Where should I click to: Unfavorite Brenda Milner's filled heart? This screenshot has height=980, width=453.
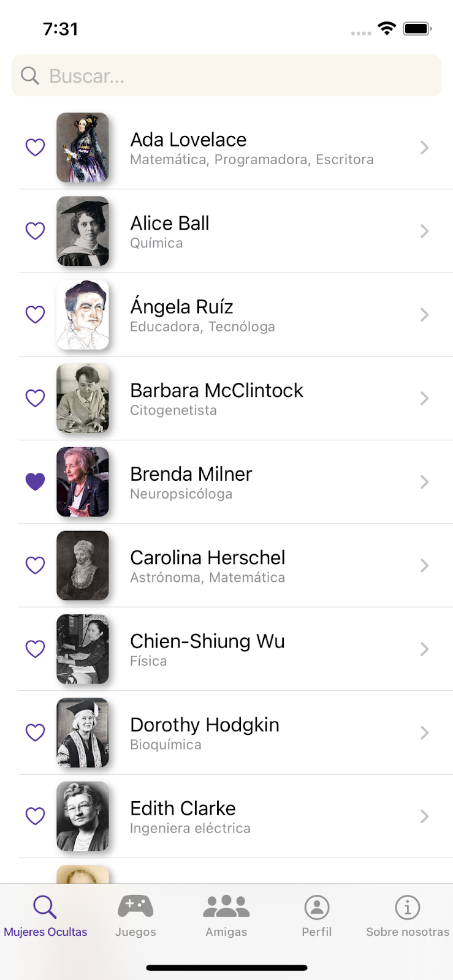coord(36,482)
